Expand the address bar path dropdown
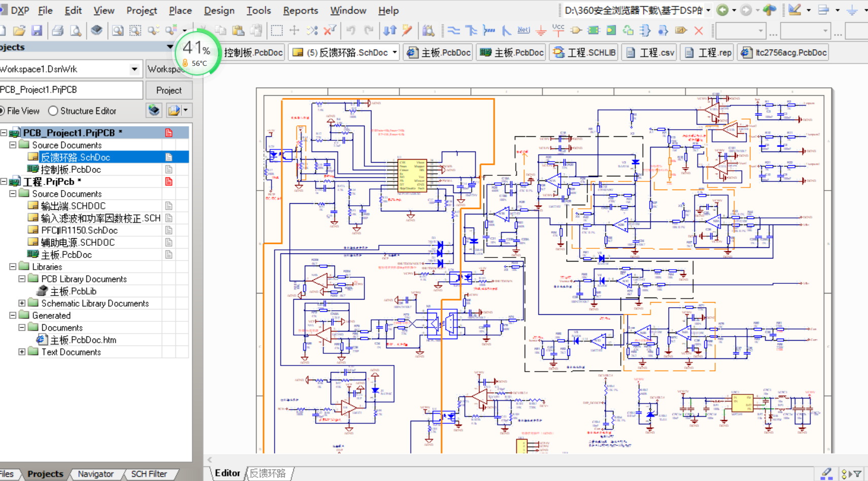The image size is (868, 481). tap(708, 10)
